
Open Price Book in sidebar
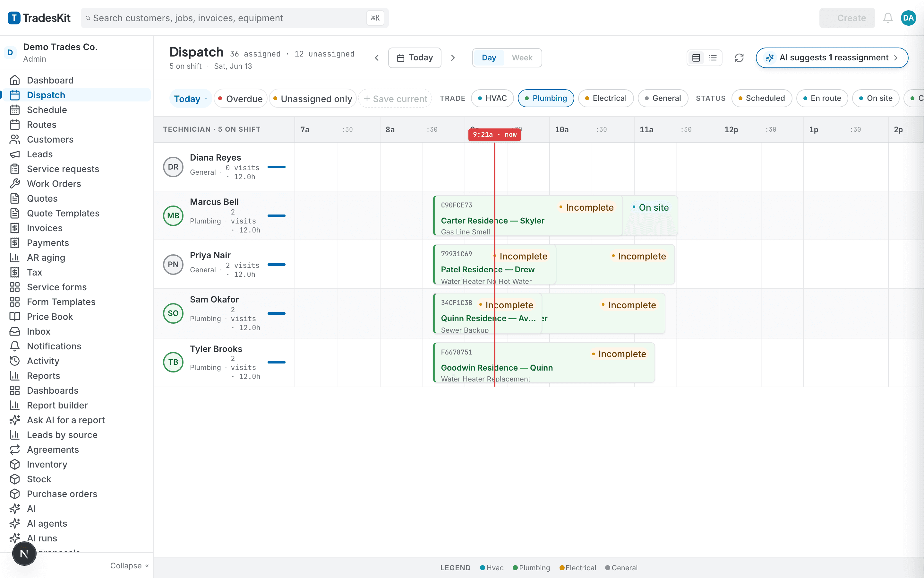click(76, 317)
